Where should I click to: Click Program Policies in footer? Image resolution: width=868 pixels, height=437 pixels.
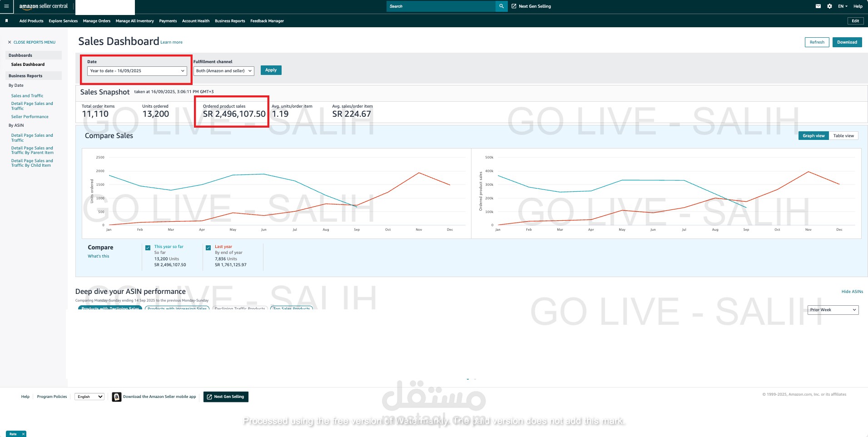(x=52, y=397)
